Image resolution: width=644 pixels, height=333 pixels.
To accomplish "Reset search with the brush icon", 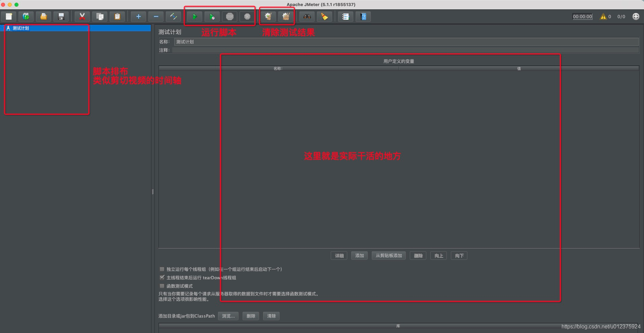I will [x=324, y=16].
